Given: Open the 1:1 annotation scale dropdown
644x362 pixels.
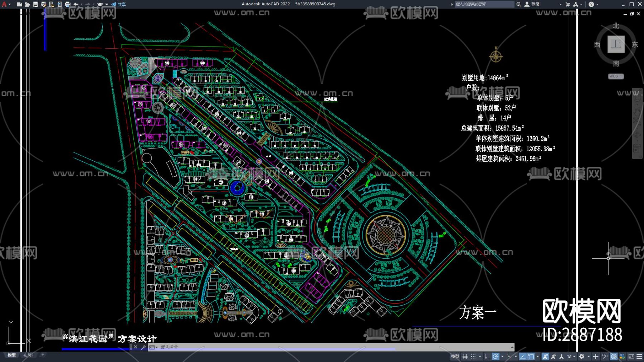Looking at the screenshot, I should [x=572, y=356].
